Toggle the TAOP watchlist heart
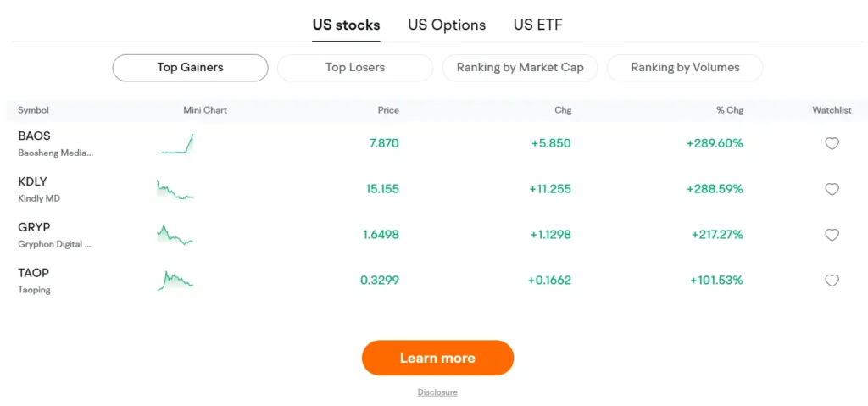Screen dimensions: 868x406 832,281
